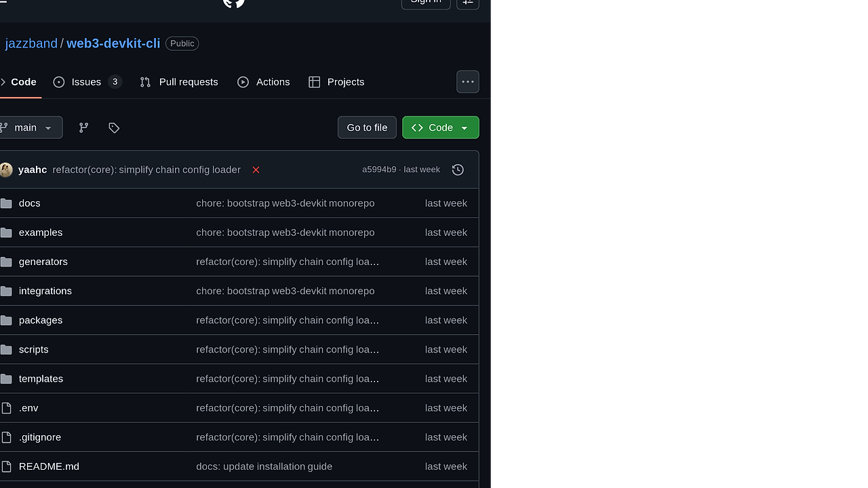The height and width of the screenshot is (488, 868).
Task: Open the web3-devkit-cli repository link
Action: click(x=113, y=43)
